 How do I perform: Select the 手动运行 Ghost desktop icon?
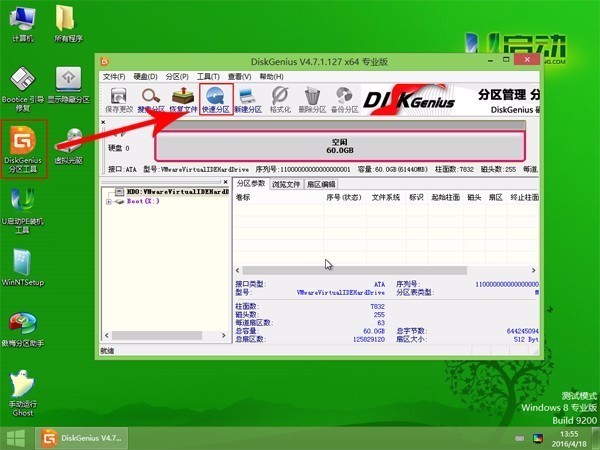23,393
